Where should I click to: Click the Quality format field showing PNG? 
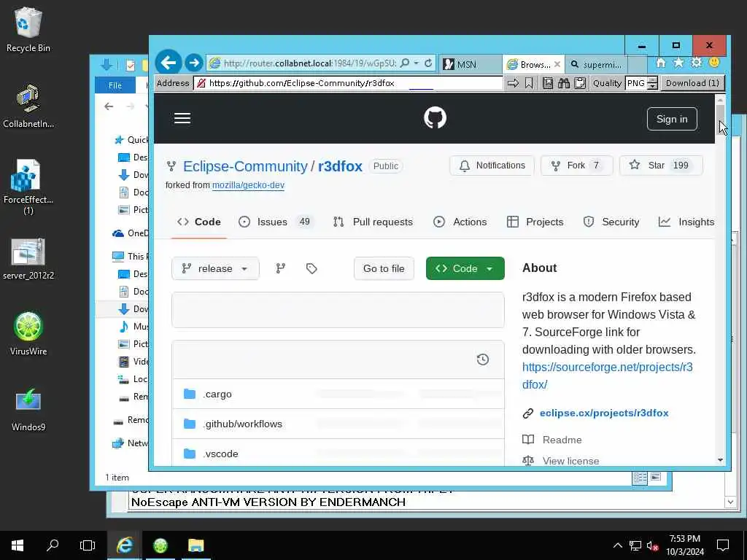point(636,83)
